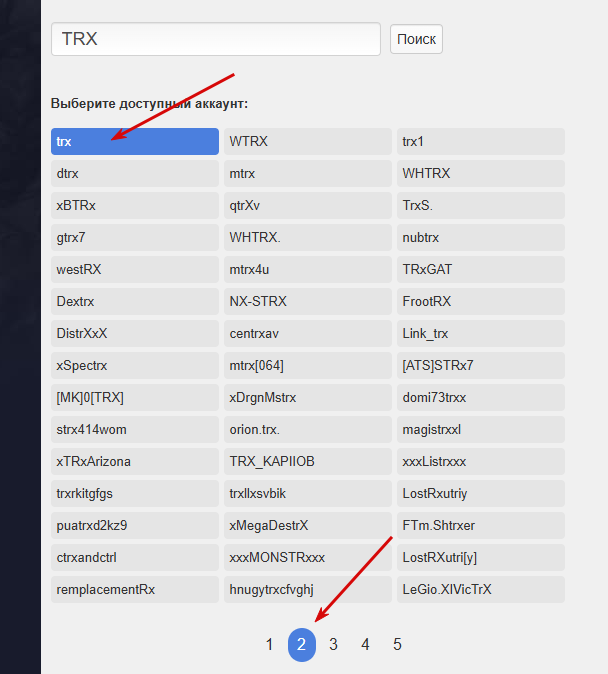This screenshot has width=608, height=674.
Task: Pick the westRX account
Action: point(135,270)
